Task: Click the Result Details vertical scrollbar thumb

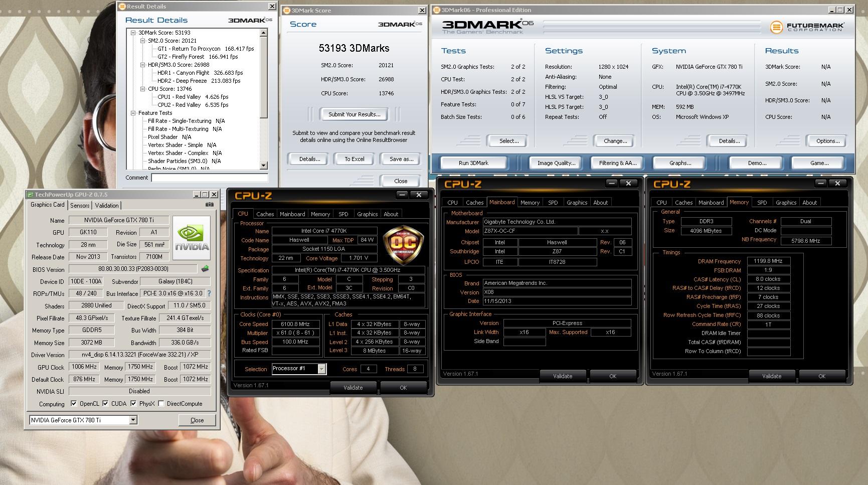Action: (264, 78)
